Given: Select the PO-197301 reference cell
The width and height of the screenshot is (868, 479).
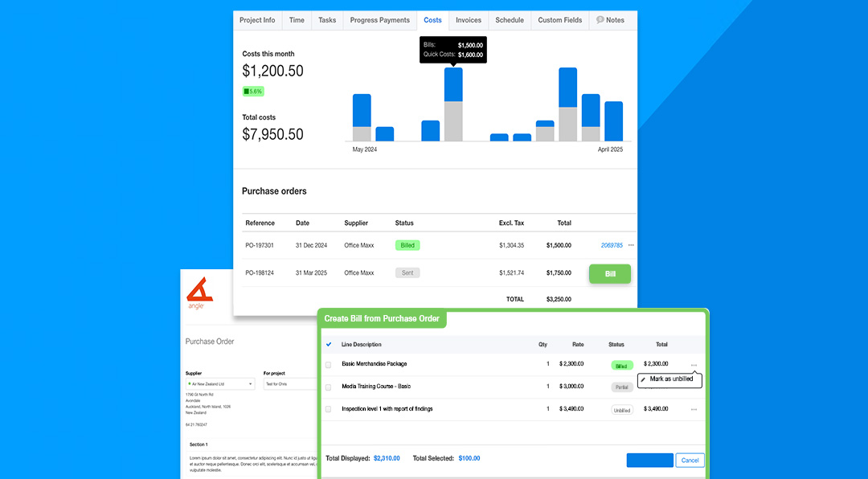Looking at the screenshot, I should pos(260,245).
